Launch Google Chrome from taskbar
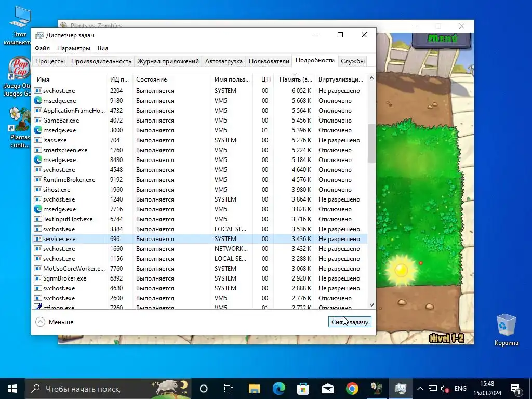 point(352,389)
